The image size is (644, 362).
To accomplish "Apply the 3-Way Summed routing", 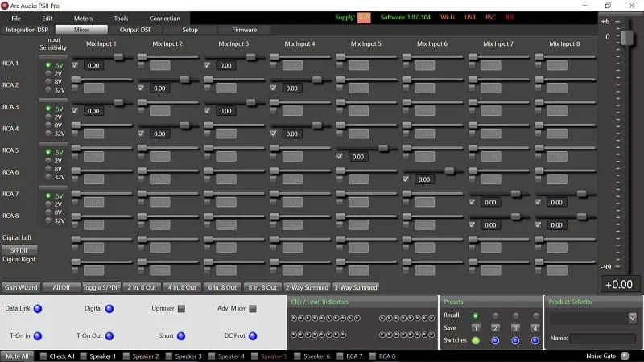I will (356, 287).
